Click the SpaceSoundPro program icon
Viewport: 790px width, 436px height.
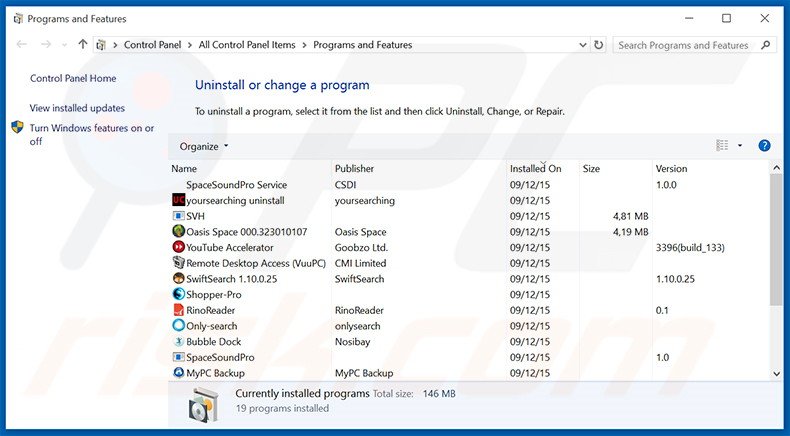click(178, 357)
